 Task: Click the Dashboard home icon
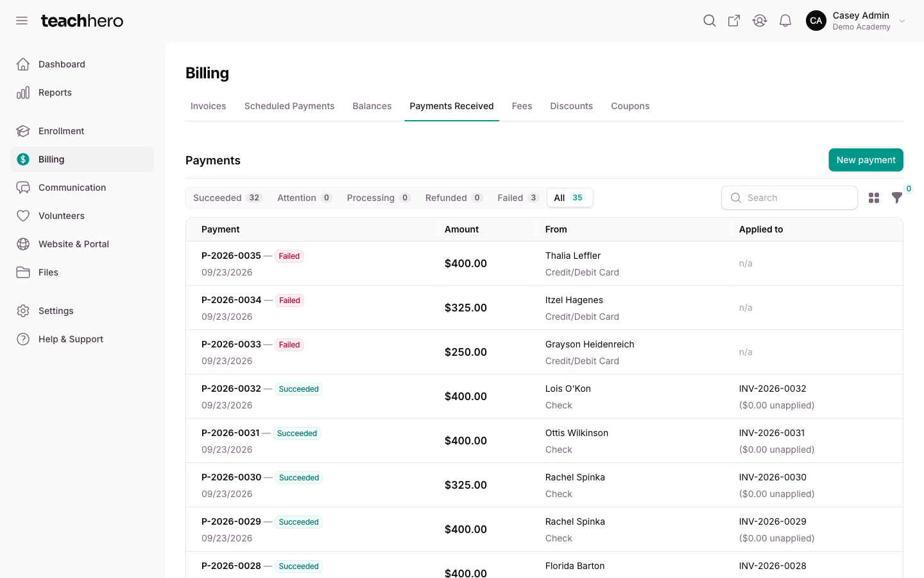23,64
